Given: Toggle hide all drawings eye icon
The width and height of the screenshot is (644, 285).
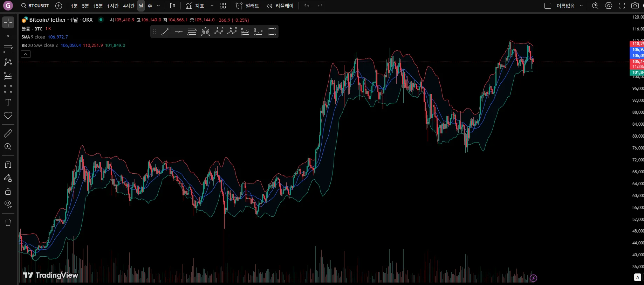Looking at the screenshot, I should tap(8, 204).
